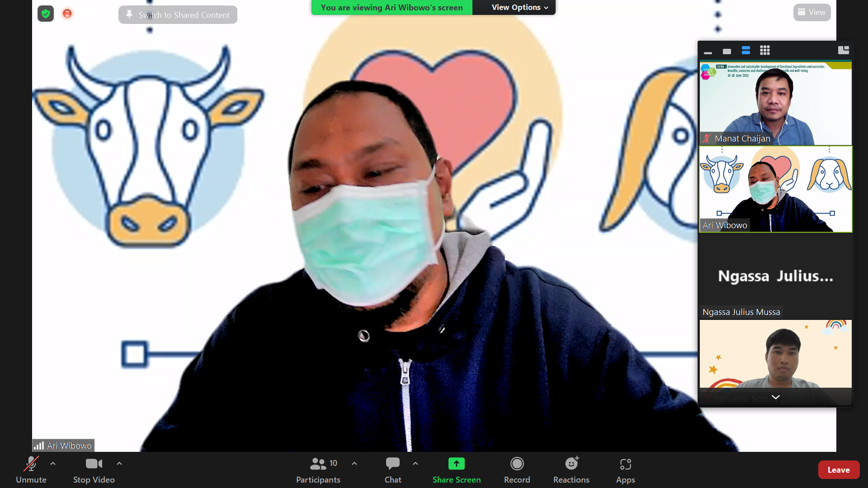Select single-speaker thumbnail strip view

[726, 51]
